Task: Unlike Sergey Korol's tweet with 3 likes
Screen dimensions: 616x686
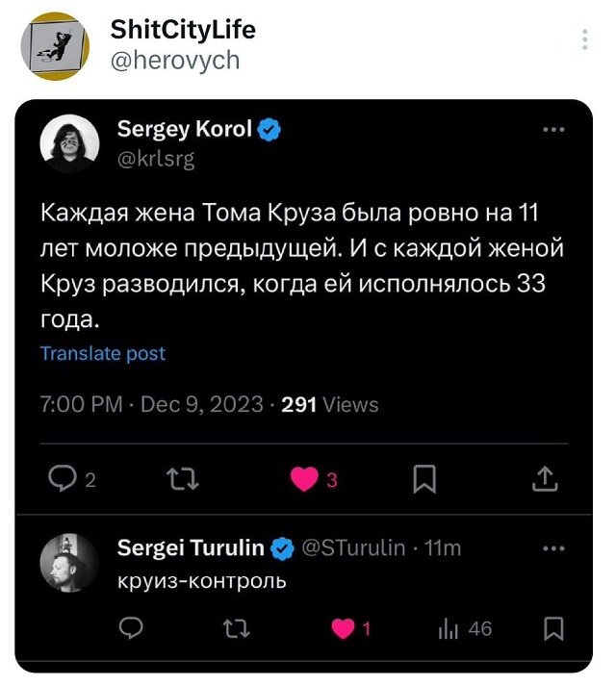Action: (x=304, y=477)
